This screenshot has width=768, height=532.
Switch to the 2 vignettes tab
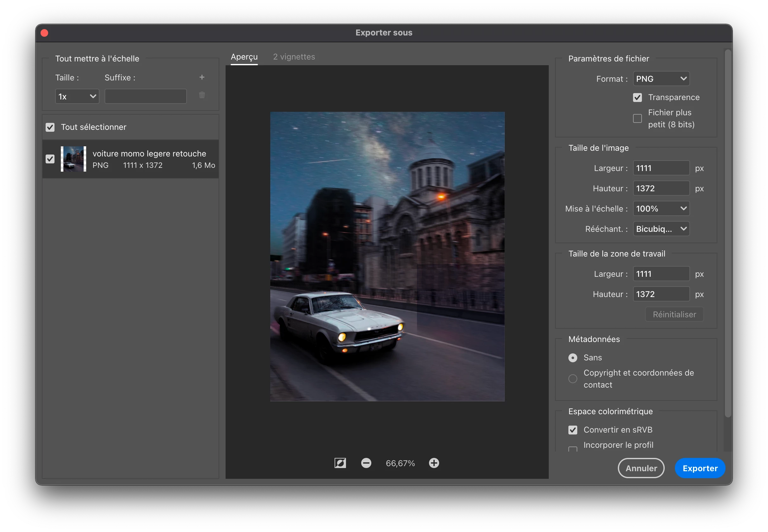coord(294,57)
